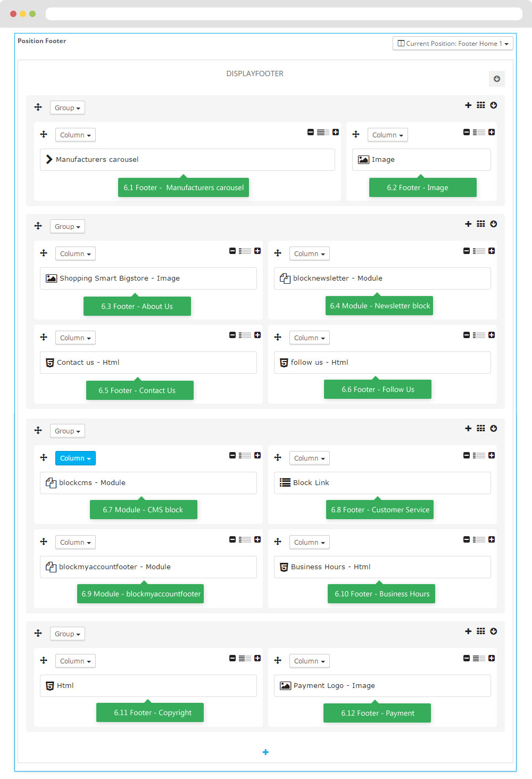Open first Group dropdown menu
Viewport: 532px width, 779px height.
click(x=68, y=108)
